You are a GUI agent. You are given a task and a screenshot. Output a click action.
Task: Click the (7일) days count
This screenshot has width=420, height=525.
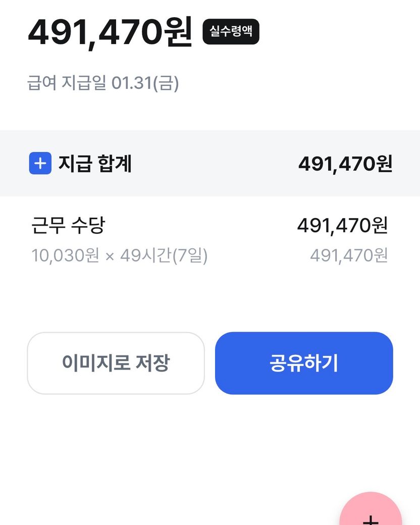[x=190, y=256]
